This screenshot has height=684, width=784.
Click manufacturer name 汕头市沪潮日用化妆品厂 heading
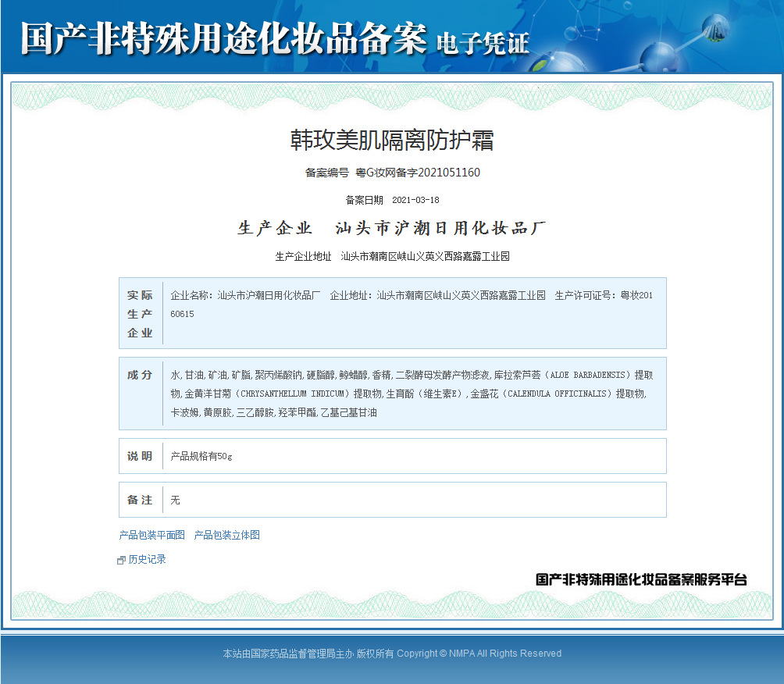coord(440,228)
